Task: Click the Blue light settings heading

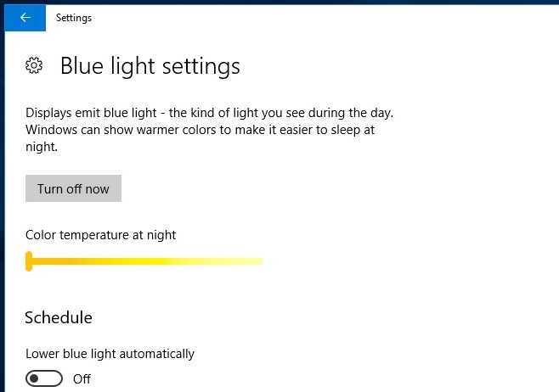Action: (x=150, y=66)
